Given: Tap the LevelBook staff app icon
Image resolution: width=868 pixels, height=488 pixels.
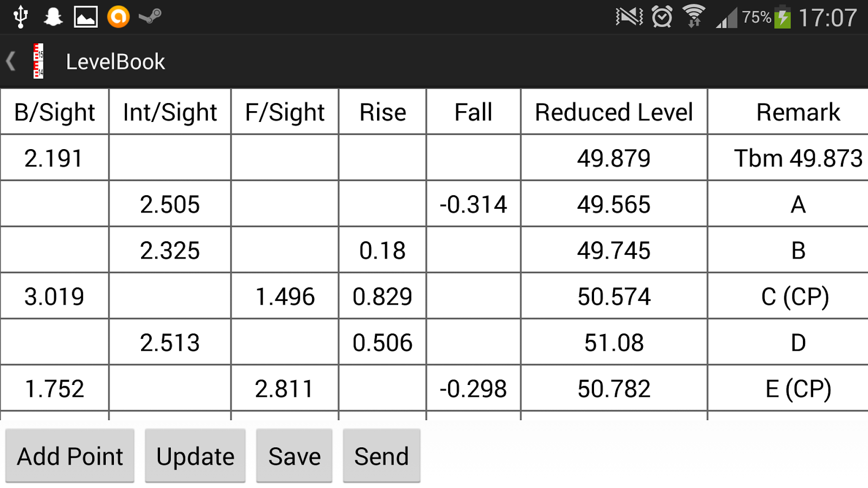Looking at the screenshot, I should coord(38,61).
